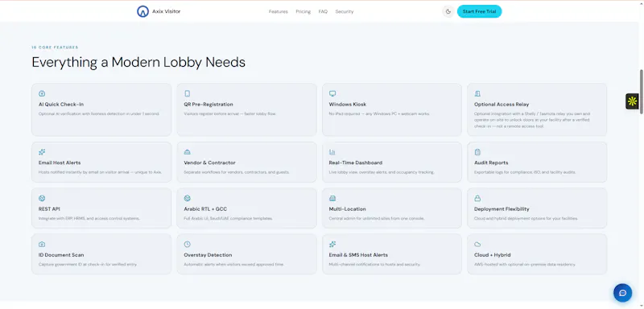Click the Arabic RTL + GCC icon

(x=188, y=198)
